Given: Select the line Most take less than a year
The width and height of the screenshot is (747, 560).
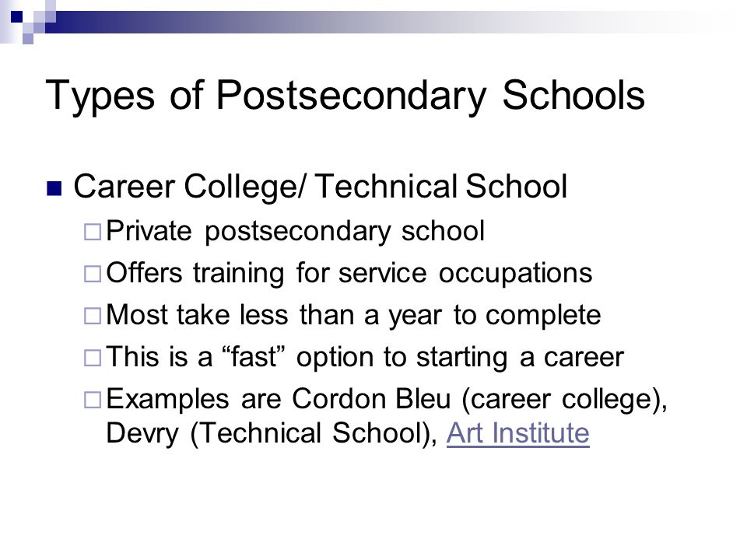Looking at the screenshot, I should [x=353, y=316].
